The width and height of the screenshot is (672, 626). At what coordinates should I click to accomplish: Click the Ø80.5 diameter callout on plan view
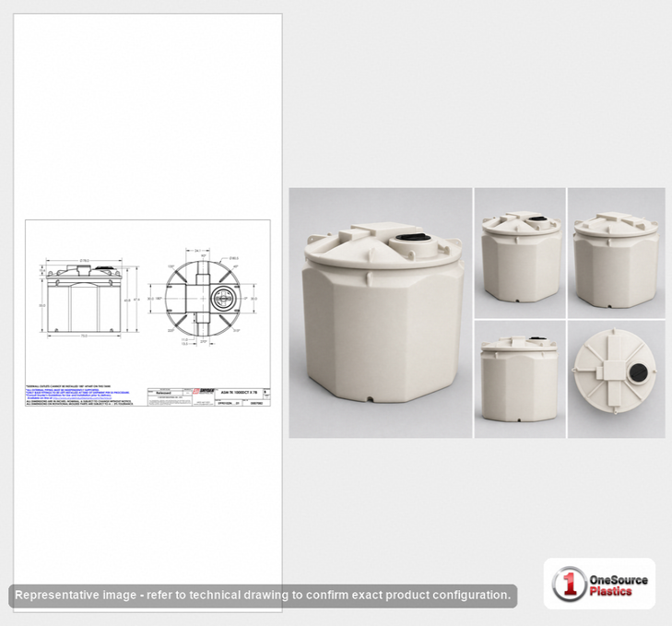[x=234, y=258]
